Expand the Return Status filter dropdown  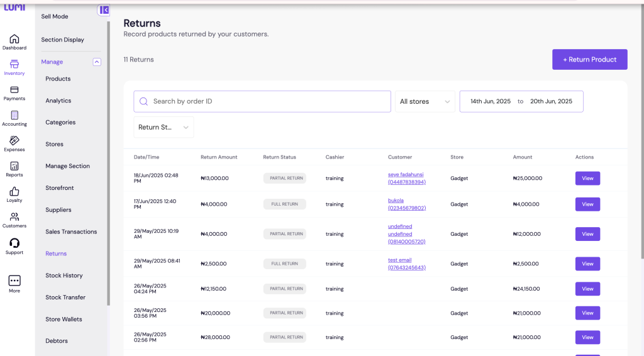point(164,127)
